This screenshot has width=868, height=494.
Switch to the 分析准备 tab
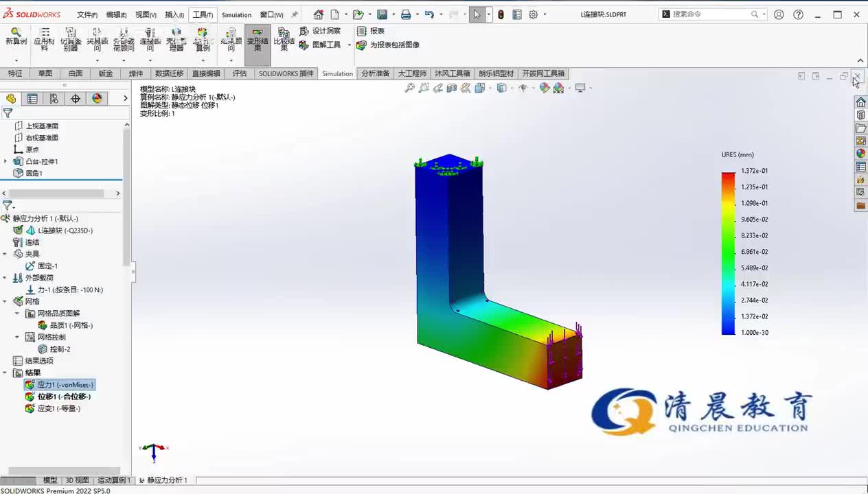click(x=376, y=73)
